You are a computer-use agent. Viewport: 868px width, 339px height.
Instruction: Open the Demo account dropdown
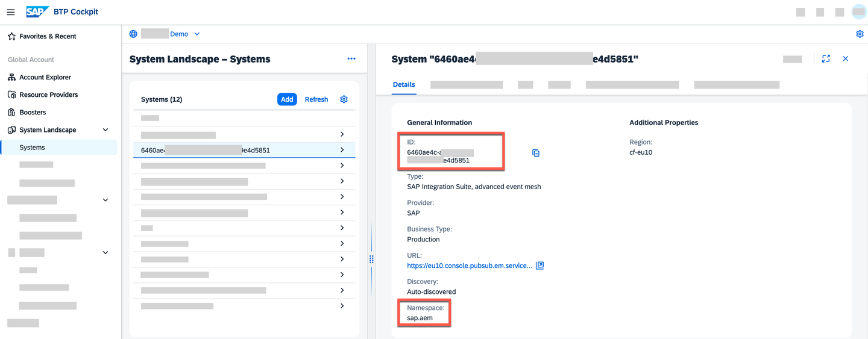(197, 34)
